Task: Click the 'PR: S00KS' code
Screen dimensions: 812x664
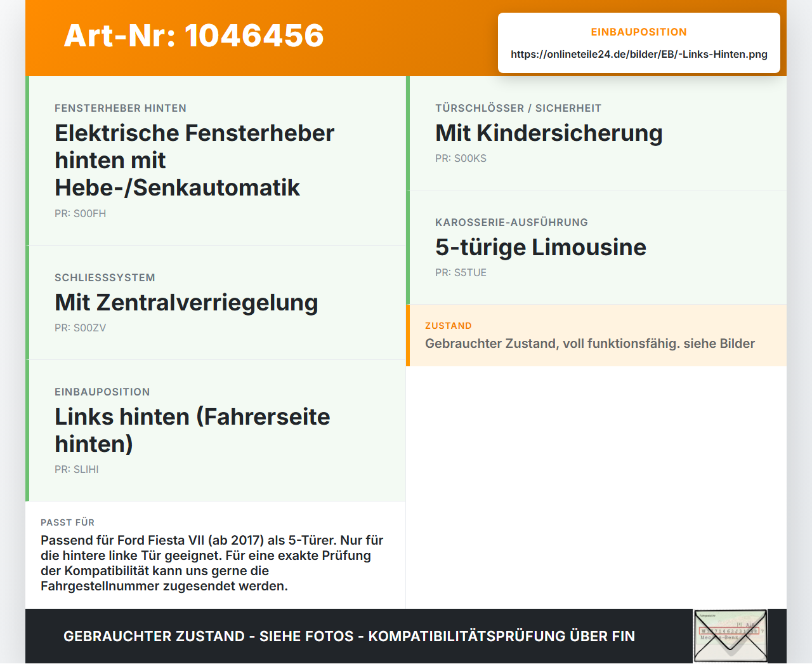Action: pyautogui.click(x=461, y=159)
